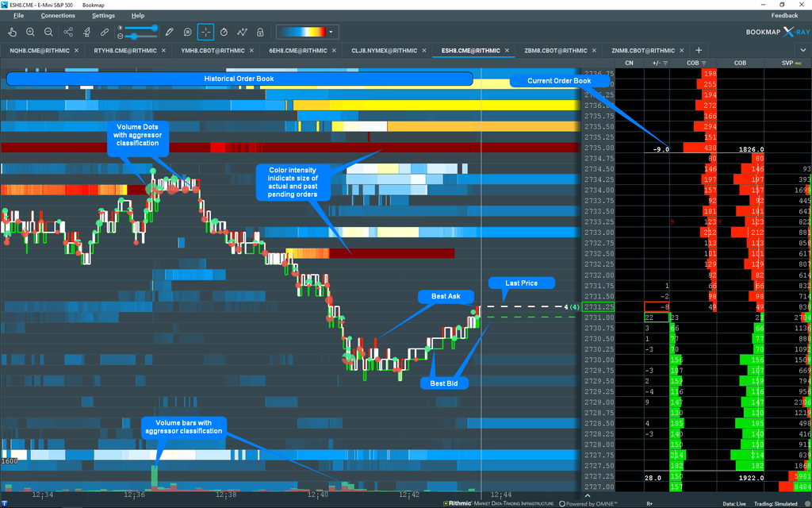The height and width of the screenshot is (508, 812).
Task: Open the Connections menu
Action: pyautogui.click(x=58, y=16)
